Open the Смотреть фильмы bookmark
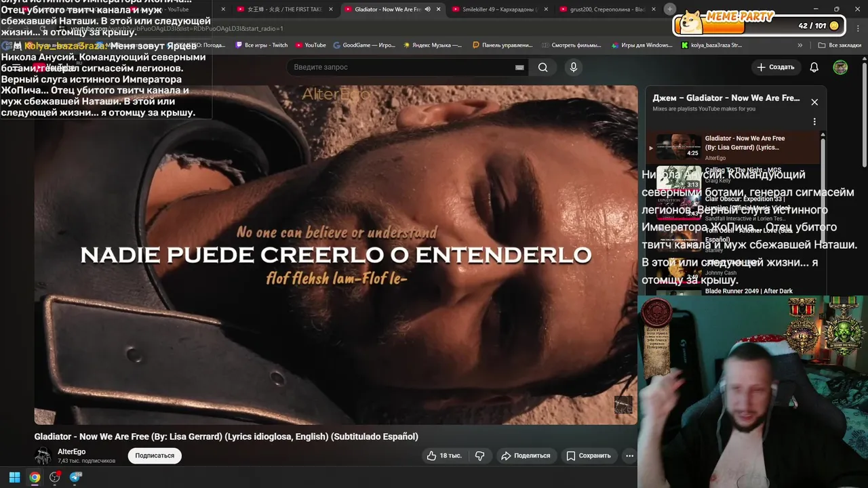The width and height of the screenshot is (868, 488). (572, 45)
